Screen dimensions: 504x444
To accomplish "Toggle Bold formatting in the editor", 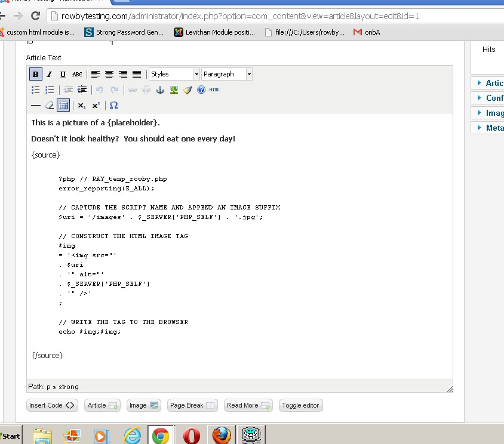I will (35, 74).
